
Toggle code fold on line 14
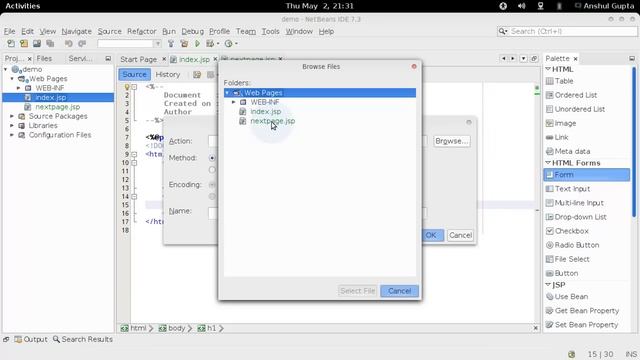pos(134,197)
